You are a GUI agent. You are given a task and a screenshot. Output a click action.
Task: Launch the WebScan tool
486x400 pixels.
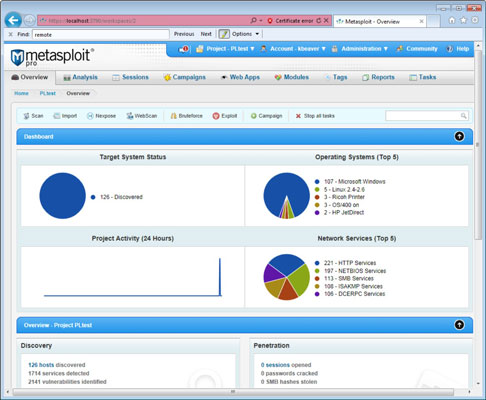click(142, 116)
